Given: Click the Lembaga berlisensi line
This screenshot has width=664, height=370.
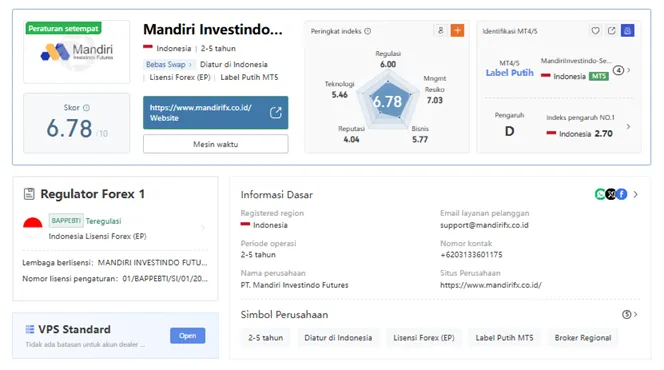Looking at the screenshot, I should (115, 262).
